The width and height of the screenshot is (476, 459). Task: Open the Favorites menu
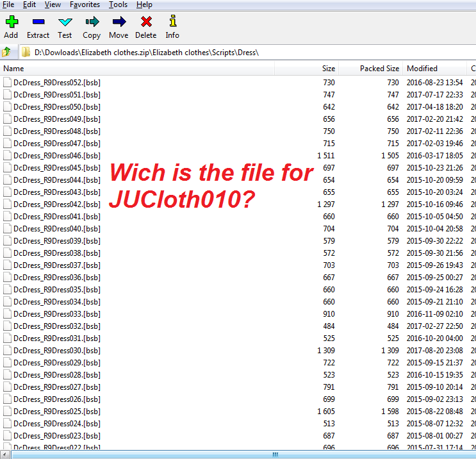[x=85, y=4]
